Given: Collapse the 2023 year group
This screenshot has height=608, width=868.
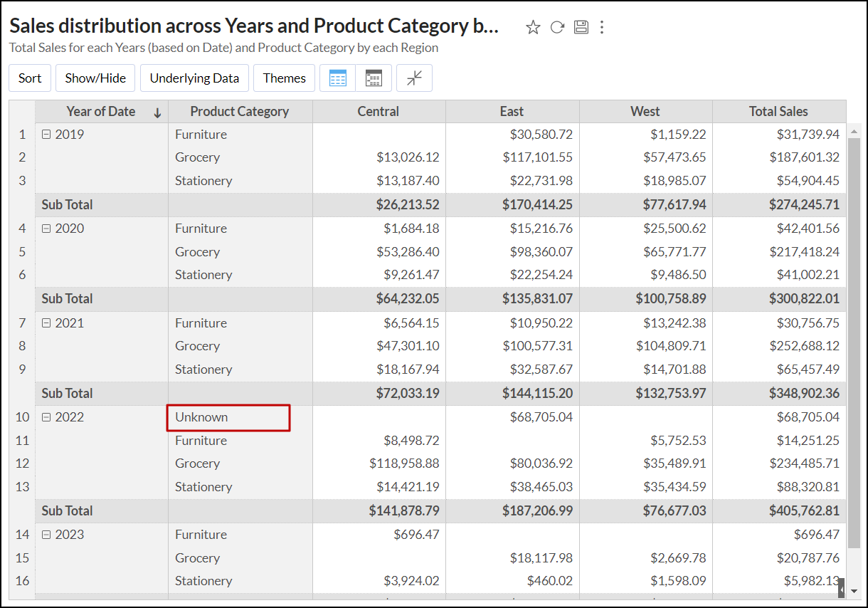Looking at the screenshot, I should tap(46, 535).
